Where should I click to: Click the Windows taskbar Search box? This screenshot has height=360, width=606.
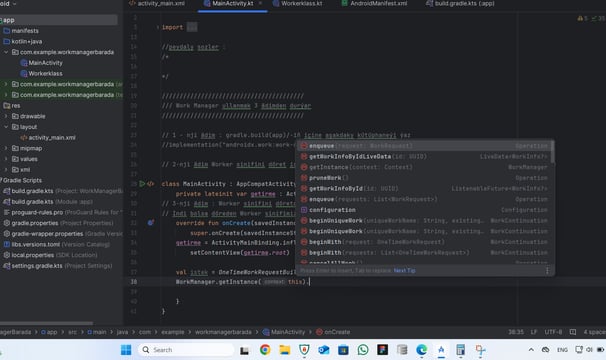pos(186,350)
